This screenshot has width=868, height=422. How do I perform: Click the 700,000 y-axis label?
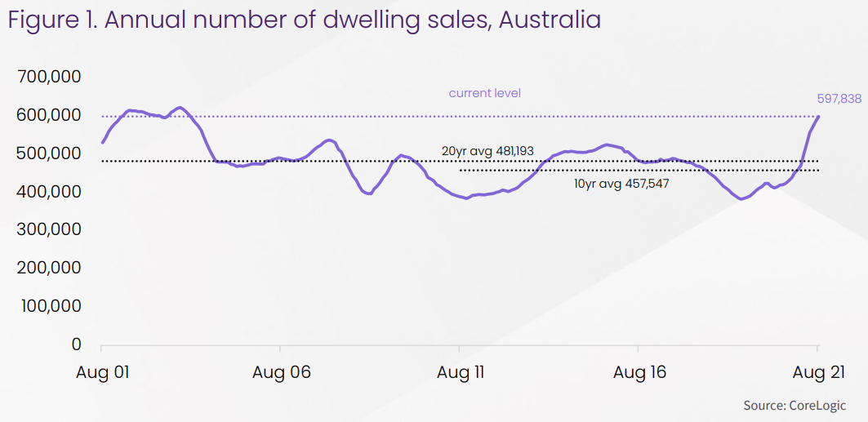(x=48, y=78)
